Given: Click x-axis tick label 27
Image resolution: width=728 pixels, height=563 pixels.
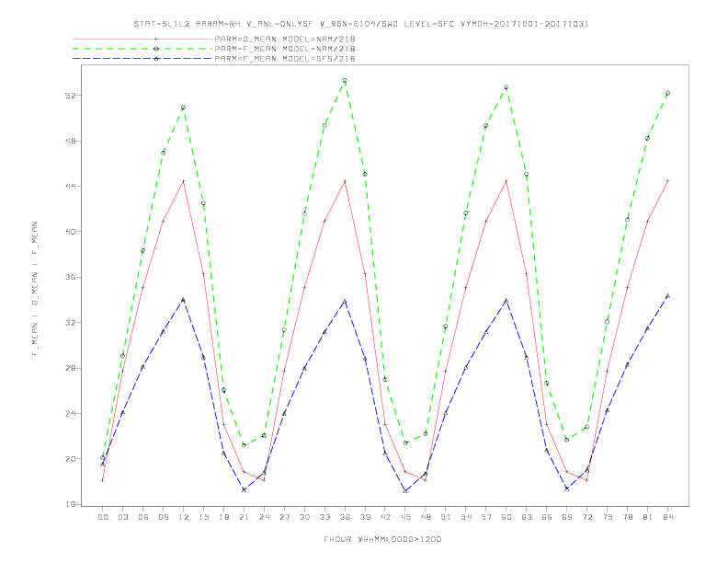Looking at the screenshot, I should tap(284, 517).
